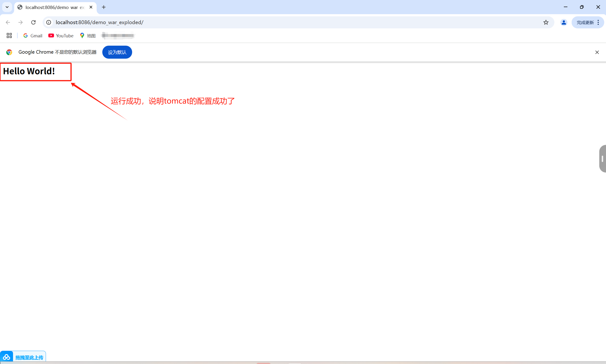Dismiss the default browser notification bar
The height and width of the screenshot is (364, 606).
pos(597,52)
